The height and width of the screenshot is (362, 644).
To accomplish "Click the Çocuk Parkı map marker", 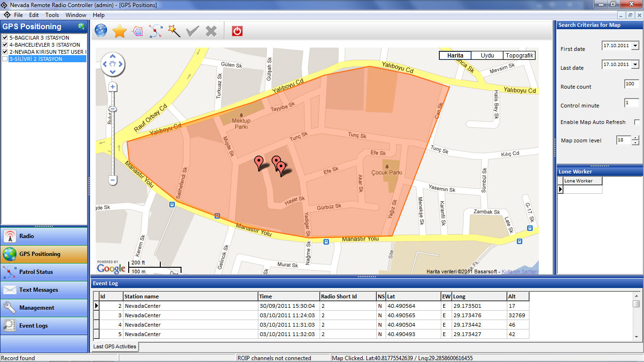I will point(387,165).
